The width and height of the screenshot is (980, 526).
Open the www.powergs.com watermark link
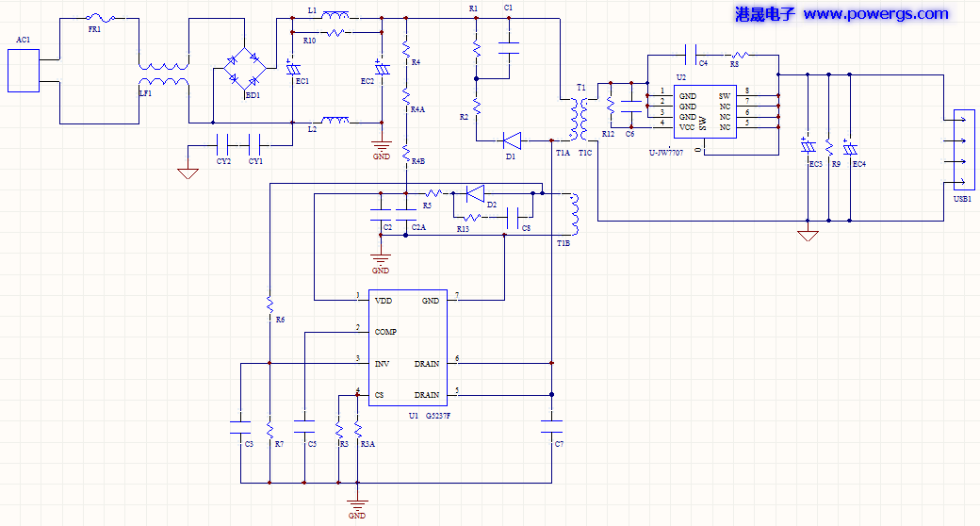(x=875, y=14)
